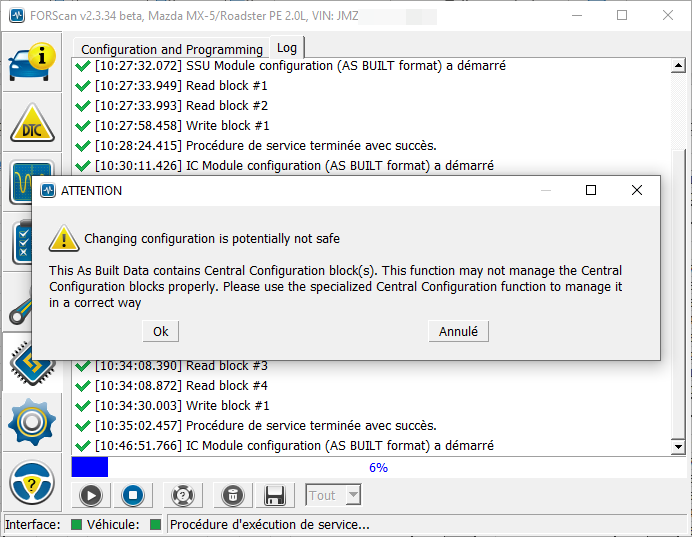This screenshot has width=692, height=537.
Task: Click the FORScan title bar app icon
Action: point(17,16)
